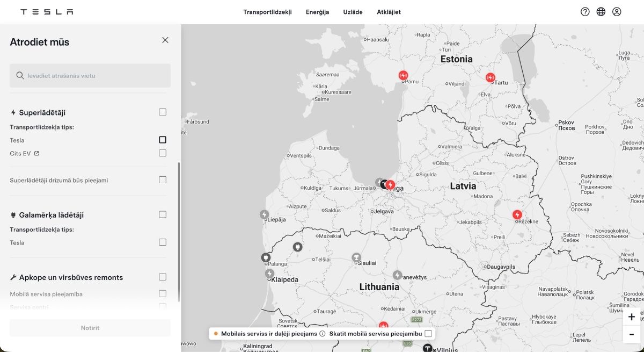The height and width of the screenshot is (352, 644).
Task: Click the black Tesla marker at Riga
Action: [384, 184]
